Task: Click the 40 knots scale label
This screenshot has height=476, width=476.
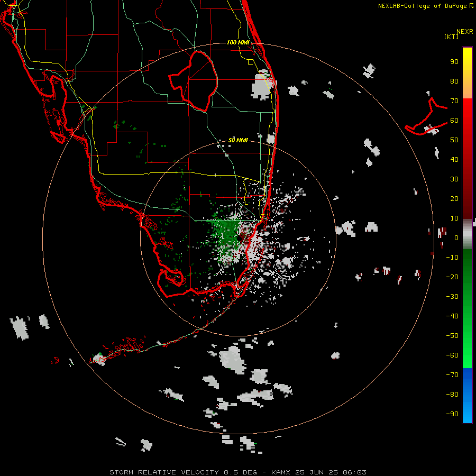Action: tap(454, 159)
